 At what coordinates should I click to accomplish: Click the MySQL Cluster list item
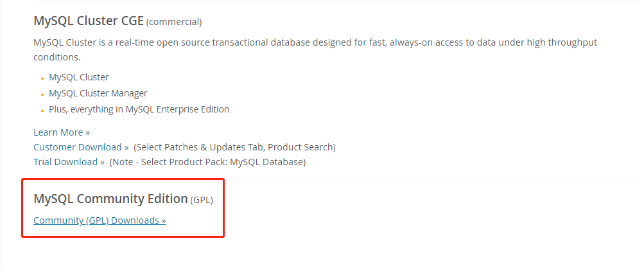click(x=79, y=77)
